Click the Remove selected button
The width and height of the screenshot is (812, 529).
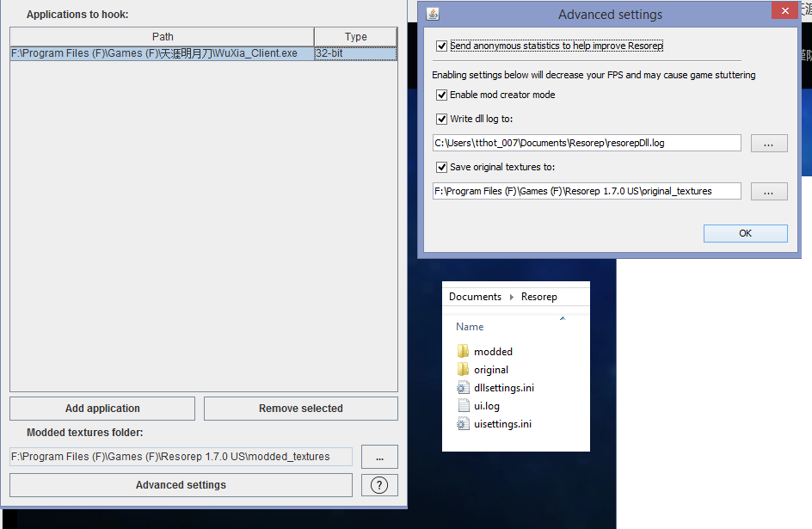tap(300, 408)
